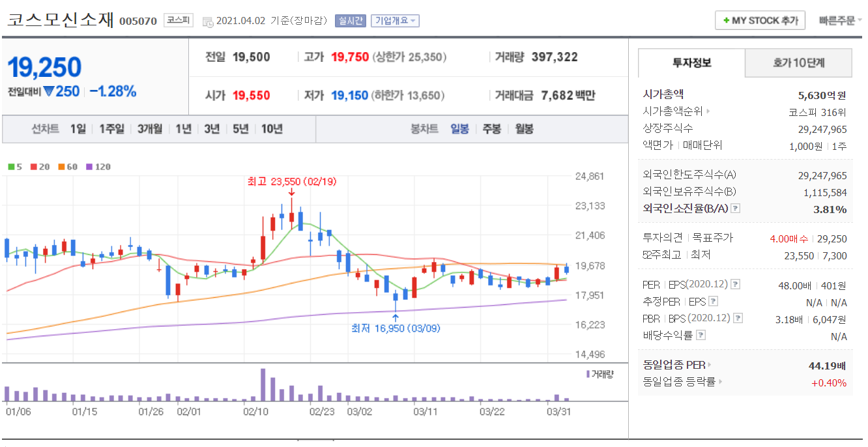Select the 일봉 daily candle chart

[x=459, y=129]
